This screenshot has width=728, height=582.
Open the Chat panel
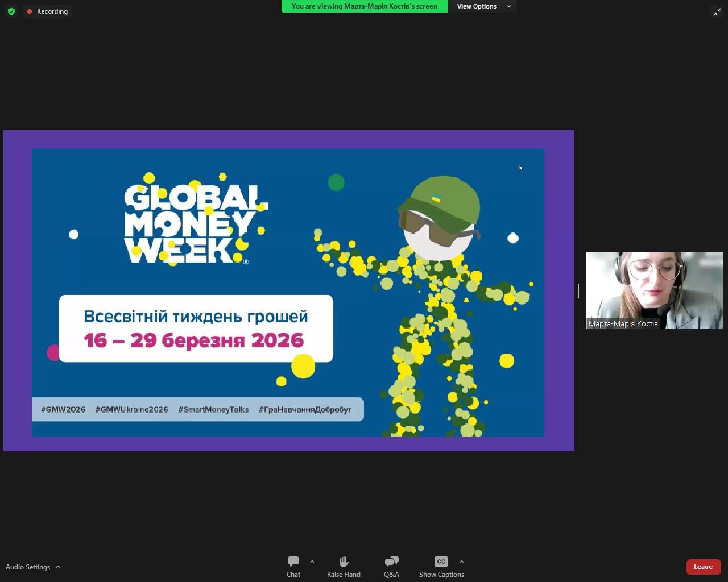(293, 567)
